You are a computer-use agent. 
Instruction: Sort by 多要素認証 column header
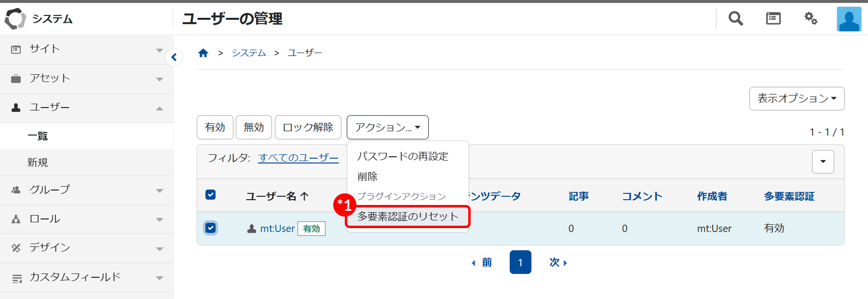click(789, 196)
